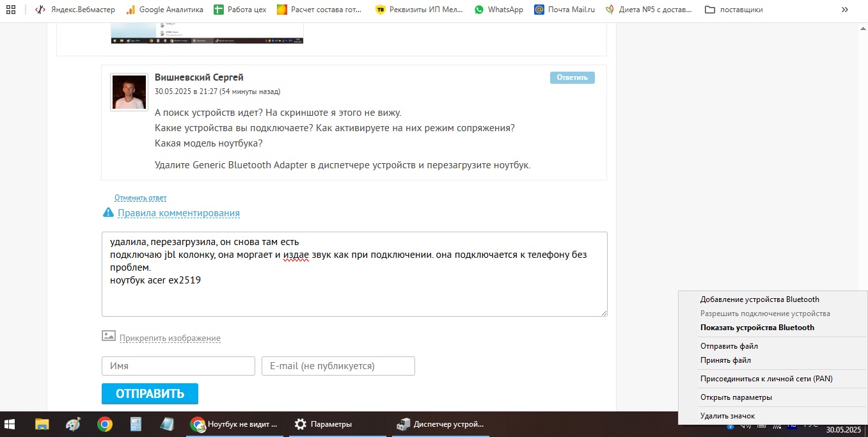Click the Отменить ответ link
The height and width of the screenshot is (437, 868).
tap(140, 198)
